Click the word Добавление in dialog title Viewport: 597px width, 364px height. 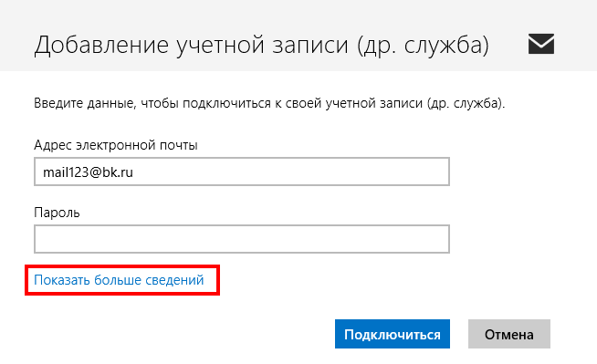tap(101, 46)
